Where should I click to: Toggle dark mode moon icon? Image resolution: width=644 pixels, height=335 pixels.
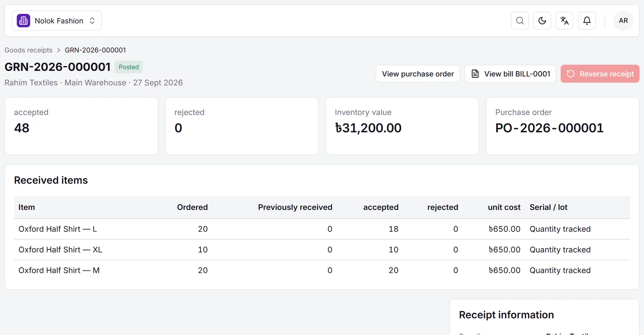pyautogui.click(x=542, y=21)
